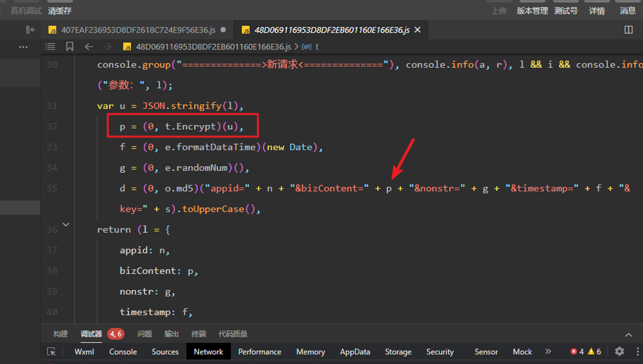The width and height of the screenshot is (643, 364).
Task: Click the appid: n line
Action: (145, 250)
